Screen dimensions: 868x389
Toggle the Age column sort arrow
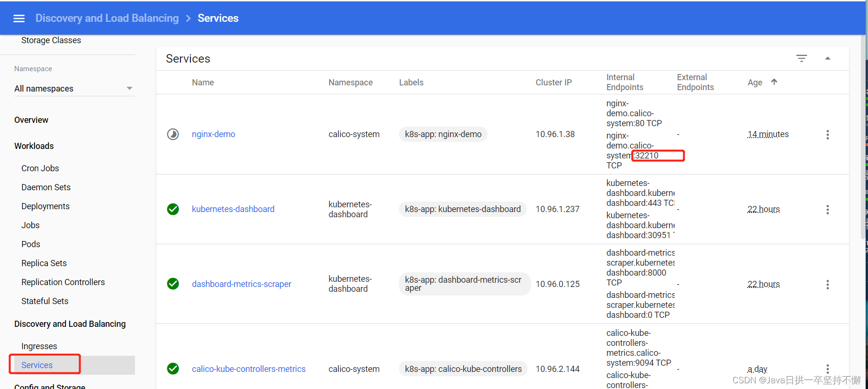pos(774,82)
